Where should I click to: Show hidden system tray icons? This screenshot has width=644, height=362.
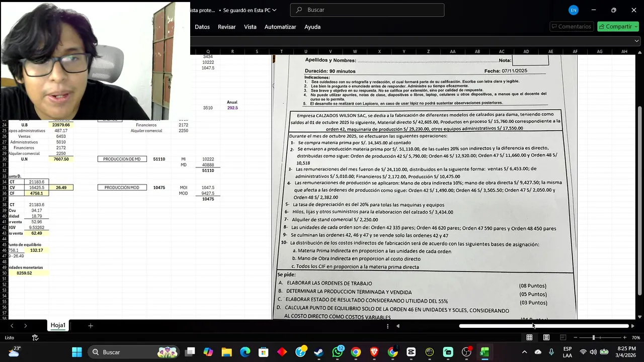click(x=524, y=352)
